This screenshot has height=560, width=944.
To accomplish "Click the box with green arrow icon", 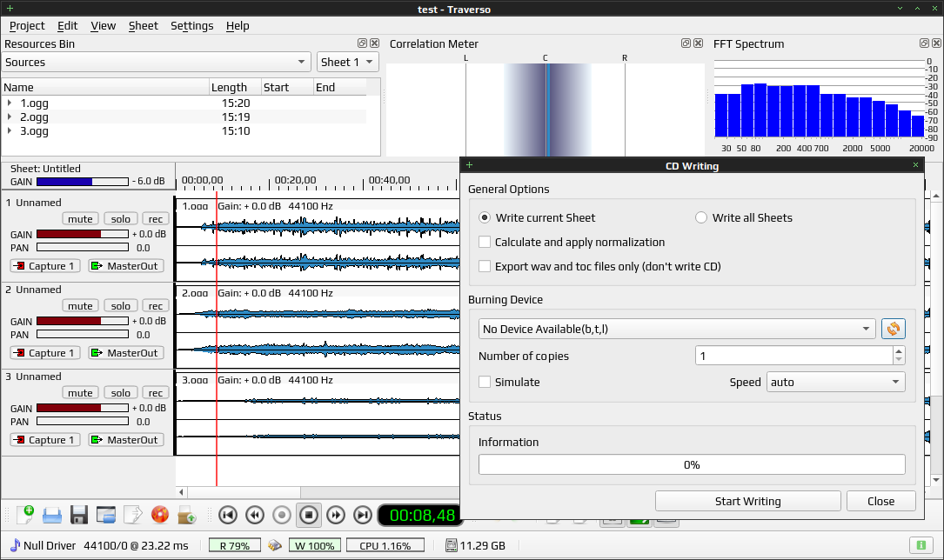I will pos(187,515).
